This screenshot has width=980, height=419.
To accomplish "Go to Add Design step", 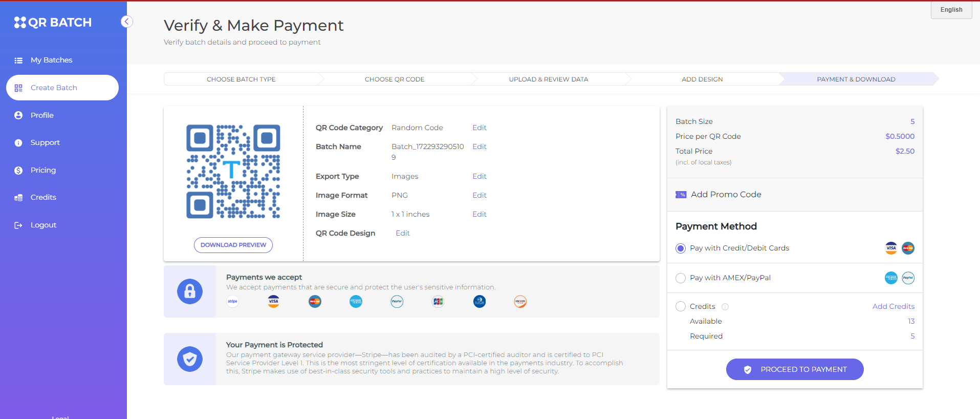I will coord(702,79).
